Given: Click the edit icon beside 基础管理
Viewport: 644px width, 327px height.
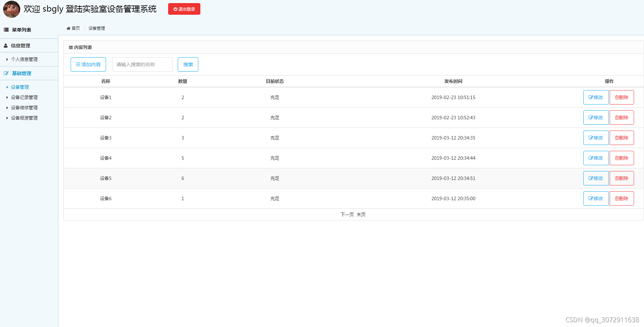Looking at the screenshot, I should click(x=6, y=73).
